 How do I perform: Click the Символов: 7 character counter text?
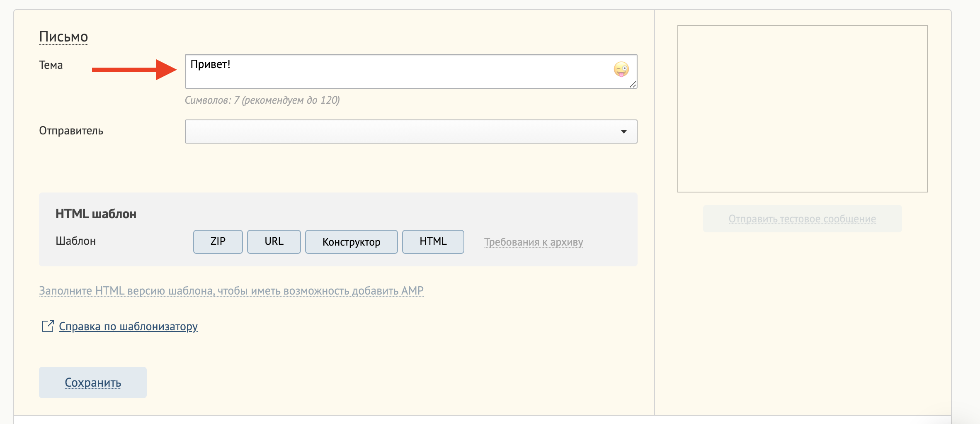(x=262, y=100)
